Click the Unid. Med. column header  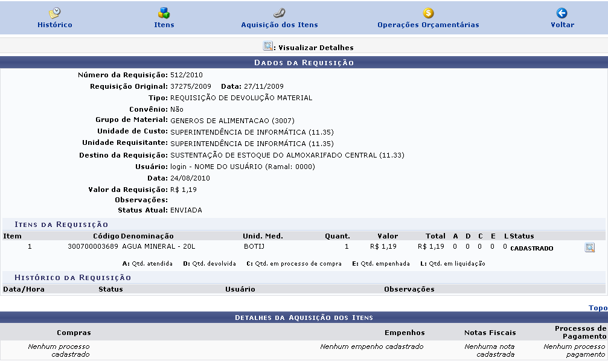[263, 236]
